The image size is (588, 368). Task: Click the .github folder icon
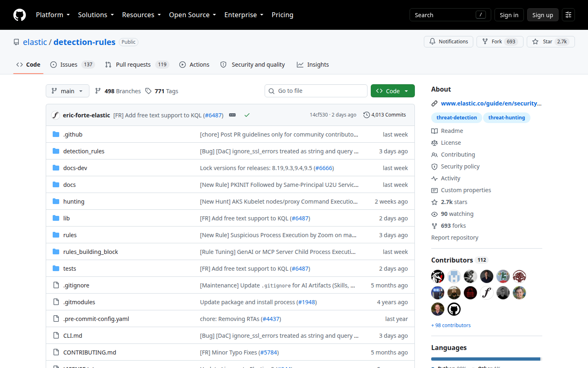tap(56, 134)
